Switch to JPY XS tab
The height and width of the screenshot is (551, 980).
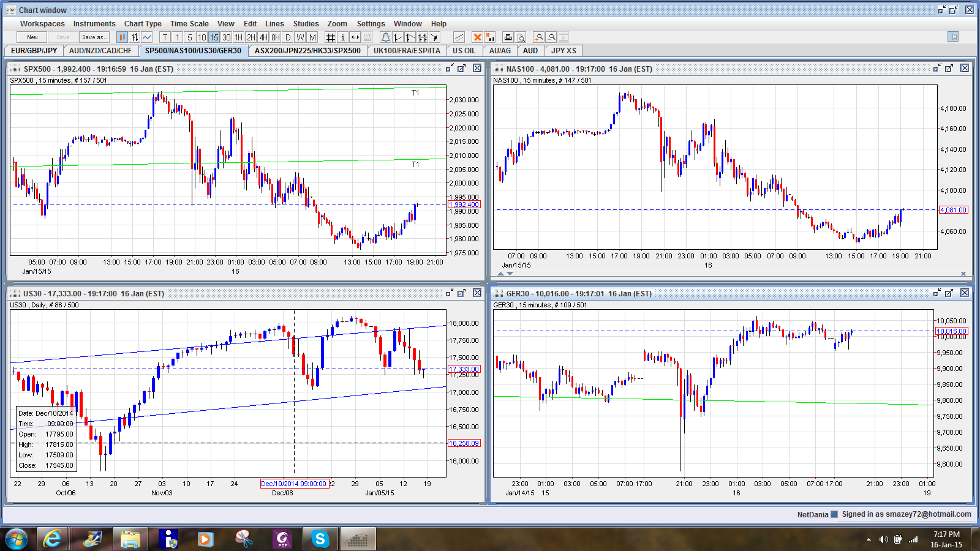click(563, 51)
